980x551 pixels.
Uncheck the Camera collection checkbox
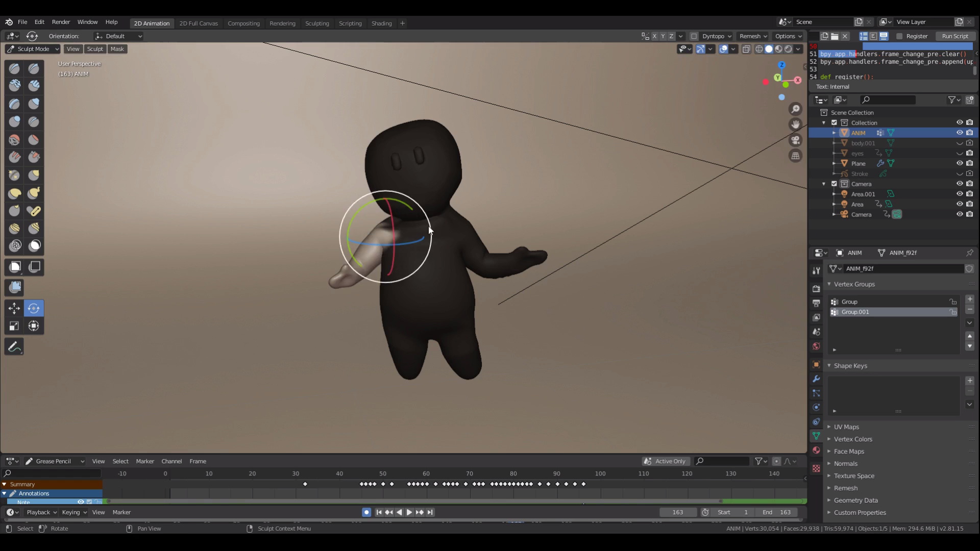834,184
